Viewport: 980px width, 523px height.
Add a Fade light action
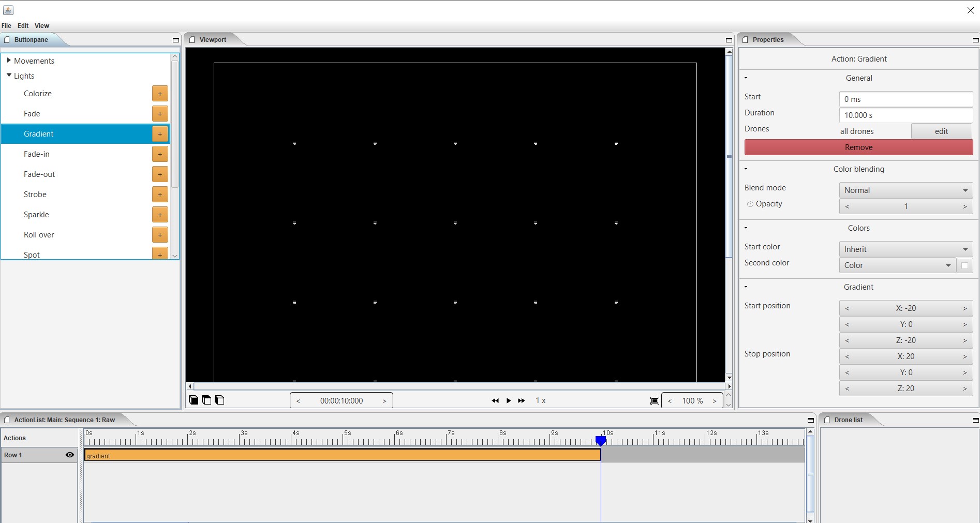click(x=160, y=114)
